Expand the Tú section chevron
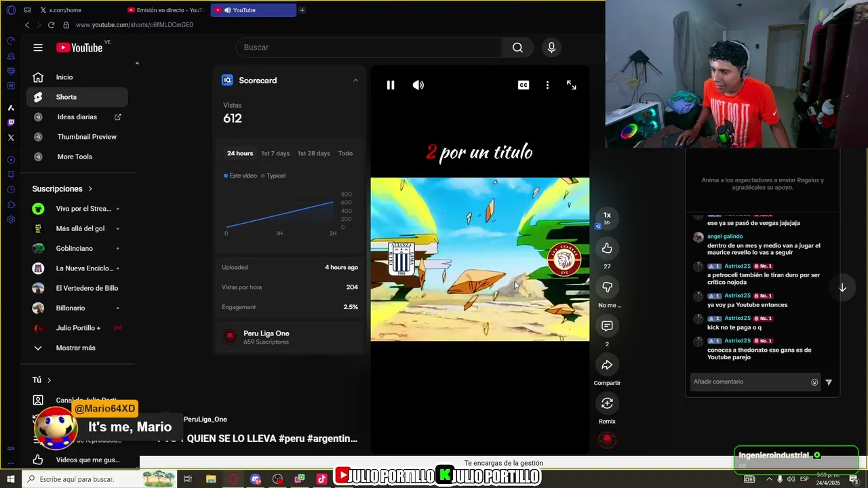868x488 pixels. (49, 380)
